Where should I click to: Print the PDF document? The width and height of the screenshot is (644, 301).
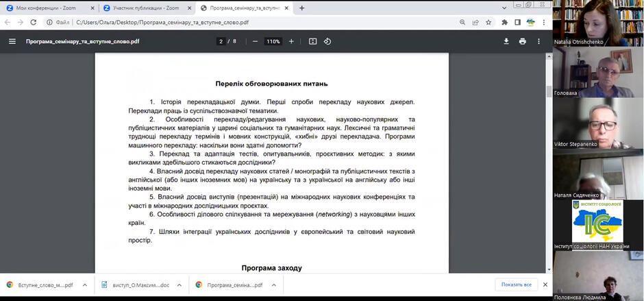tap(523, 42)
